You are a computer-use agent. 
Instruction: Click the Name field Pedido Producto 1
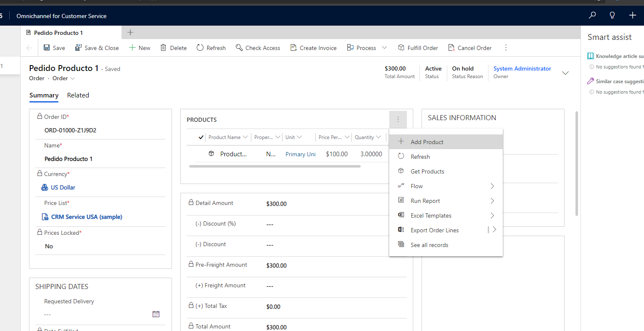69,159
